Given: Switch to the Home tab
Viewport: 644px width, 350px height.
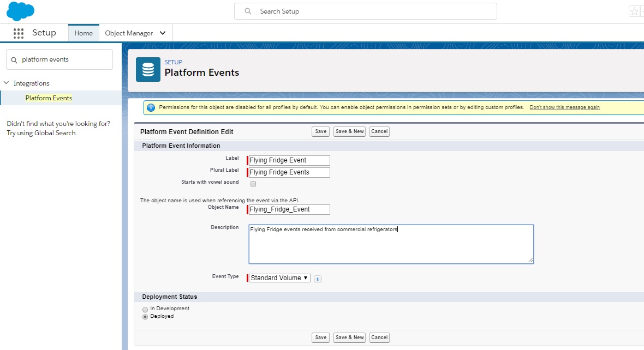Looking at the screenshot, I should pyautogui.click(x=83, y=33).
